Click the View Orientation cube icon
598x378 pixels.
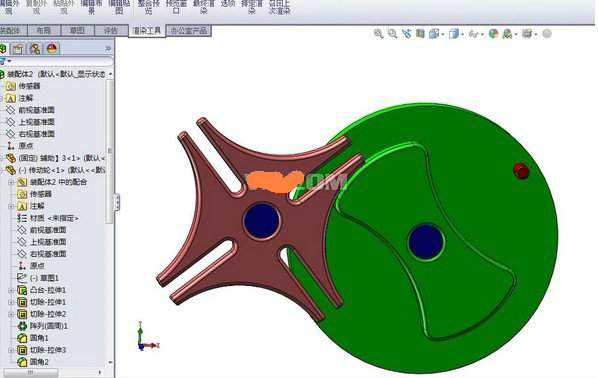[x=434, y=34]
